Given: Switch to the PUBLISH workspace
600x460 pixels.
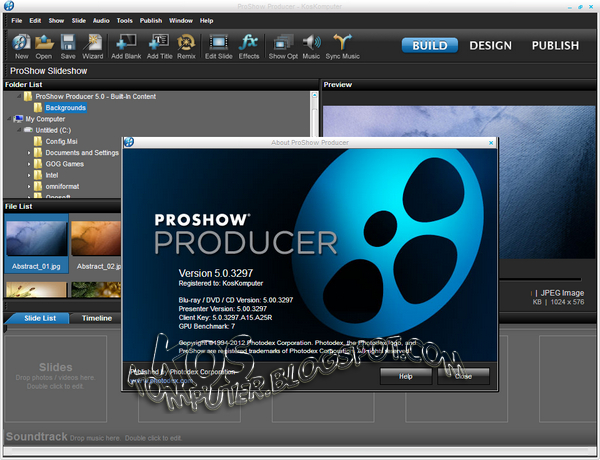Looking at the screenshot, I should (555, 46).
